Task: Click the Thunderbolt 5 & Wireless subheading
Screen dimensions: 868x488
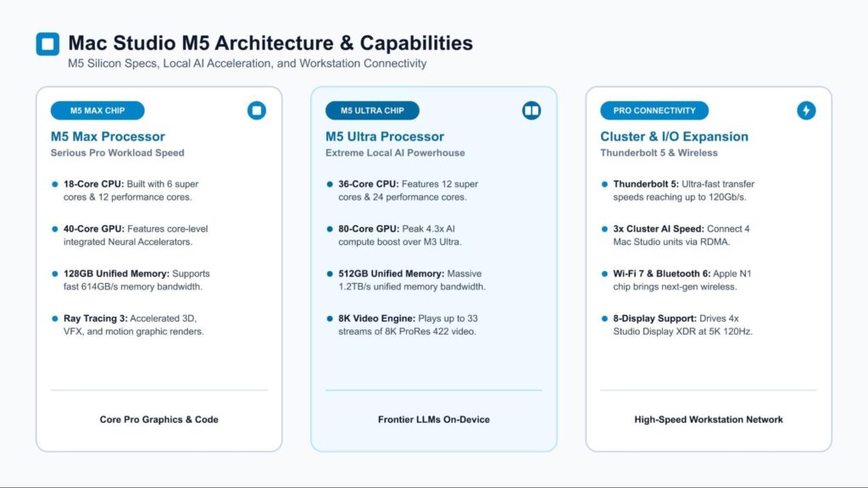Action: 659,152
